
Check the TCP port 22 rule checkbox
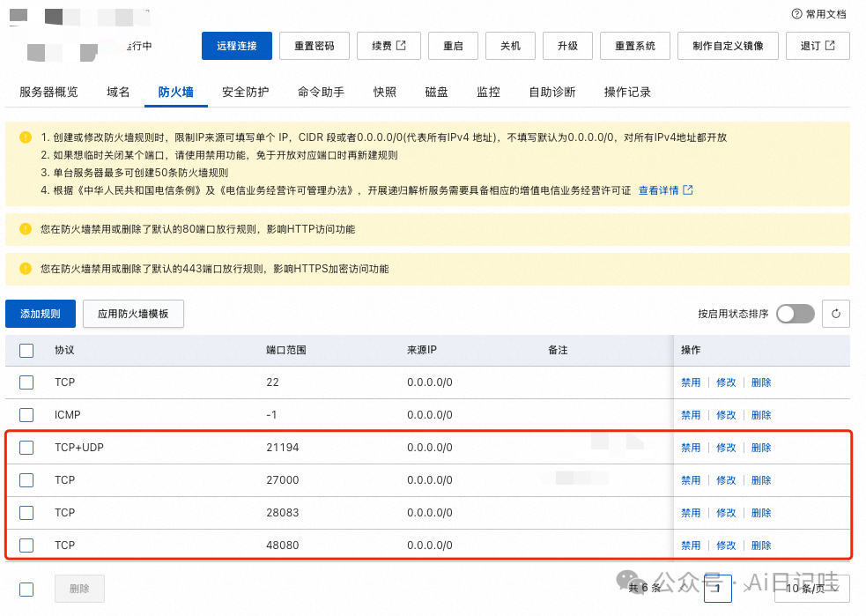tap(26, 382)
